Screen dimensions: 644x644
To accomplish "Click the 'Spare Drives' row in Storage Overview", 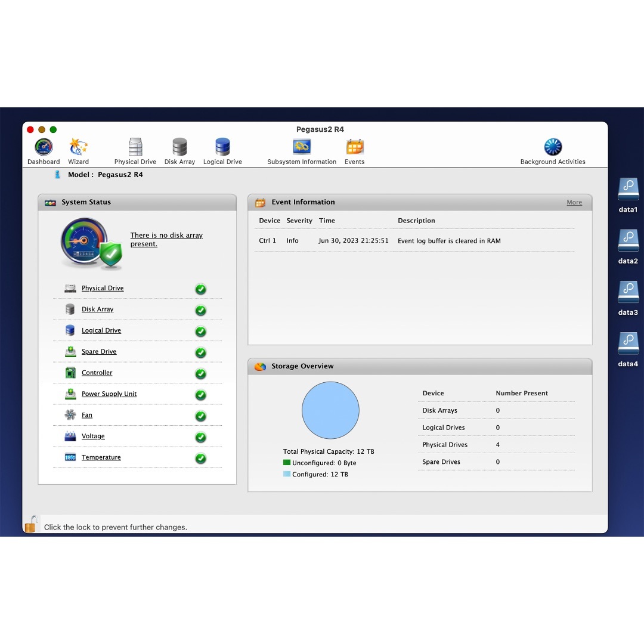I will point(496,462).
